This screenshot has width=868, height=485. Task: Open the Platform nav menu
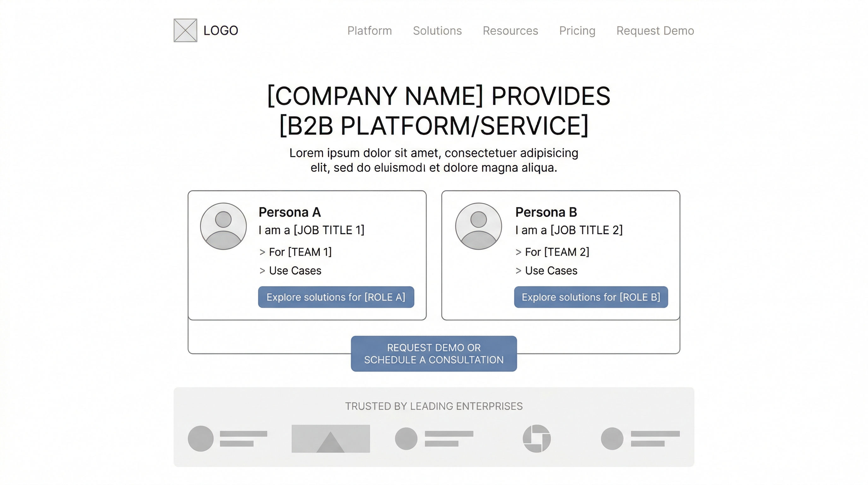[369, 31]
